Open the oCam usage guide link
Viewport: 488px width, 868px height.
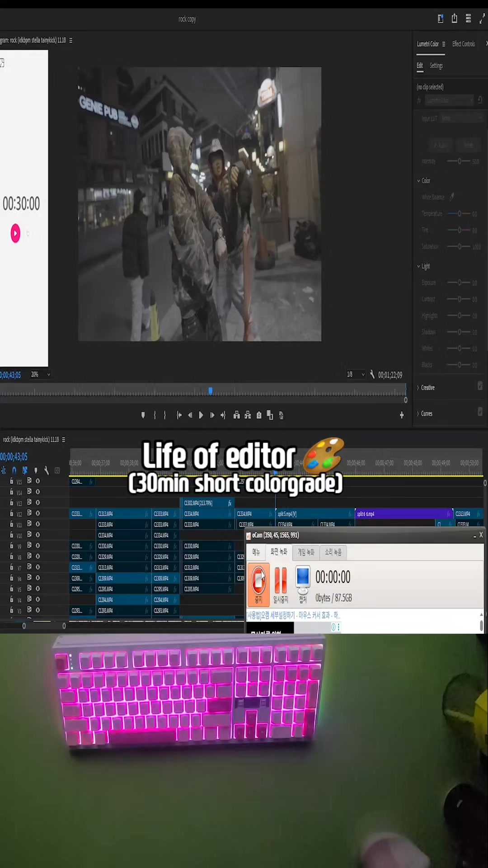[293, 615]
